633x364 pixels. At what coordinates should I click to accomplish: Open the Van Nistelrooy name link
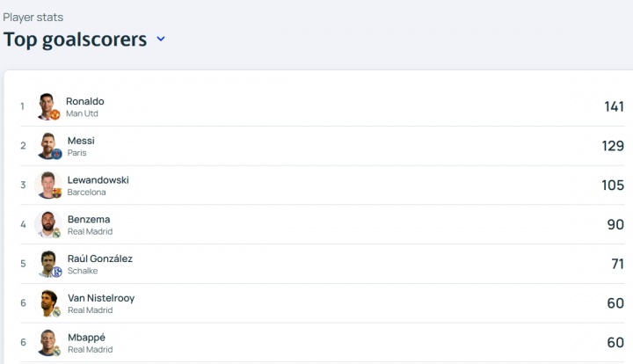100,298
